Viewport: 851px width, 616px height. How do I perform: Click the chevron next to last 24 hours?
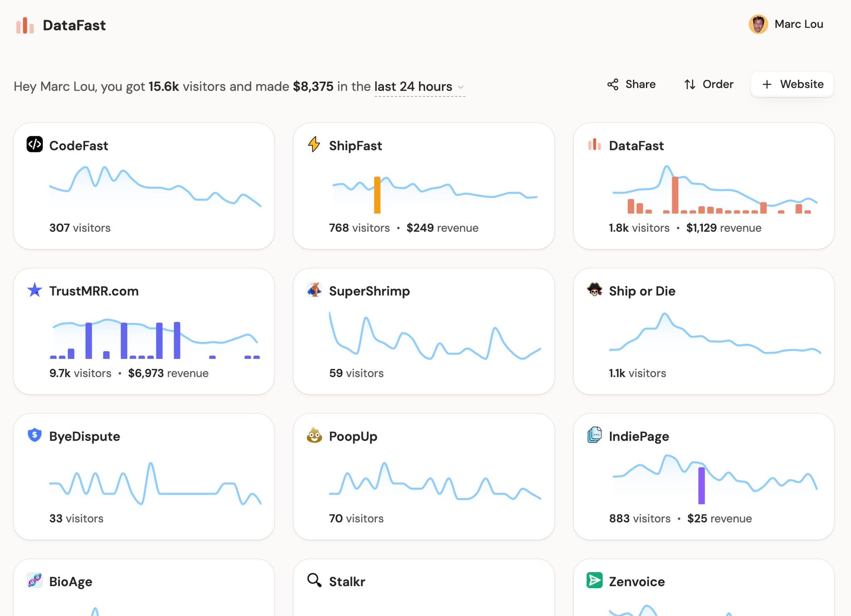click(x=460, y=87)
